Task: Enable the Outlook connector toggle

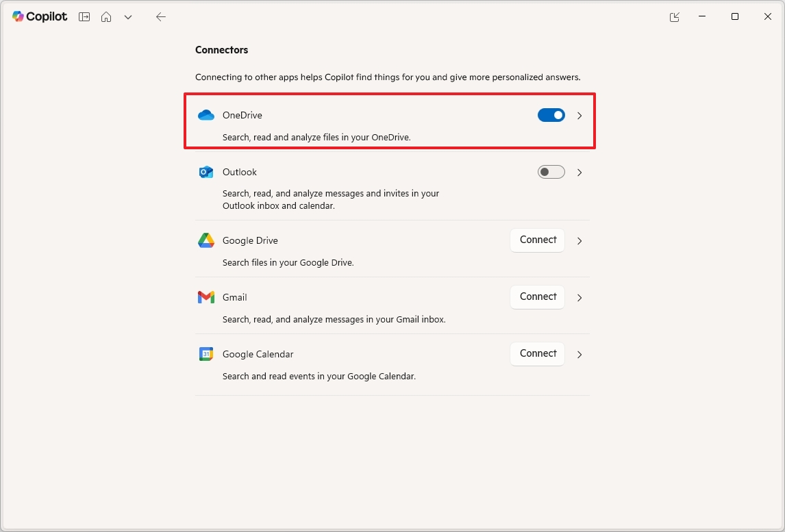Action: [551, 172]
